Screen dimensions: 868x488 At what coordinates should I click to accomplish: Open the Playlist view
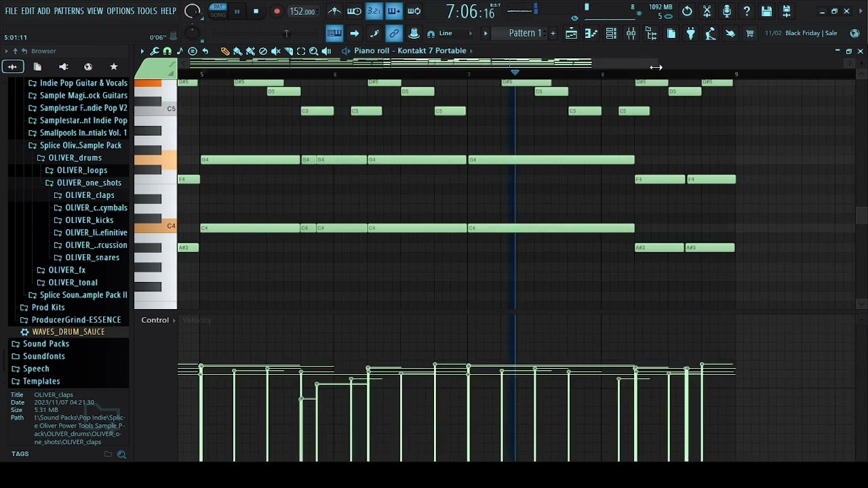coord(571,33)
